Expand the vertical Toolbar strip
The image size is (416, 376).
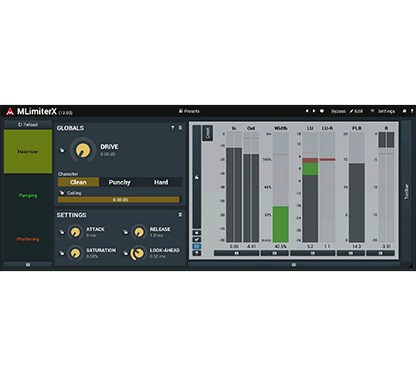point(406,191)
